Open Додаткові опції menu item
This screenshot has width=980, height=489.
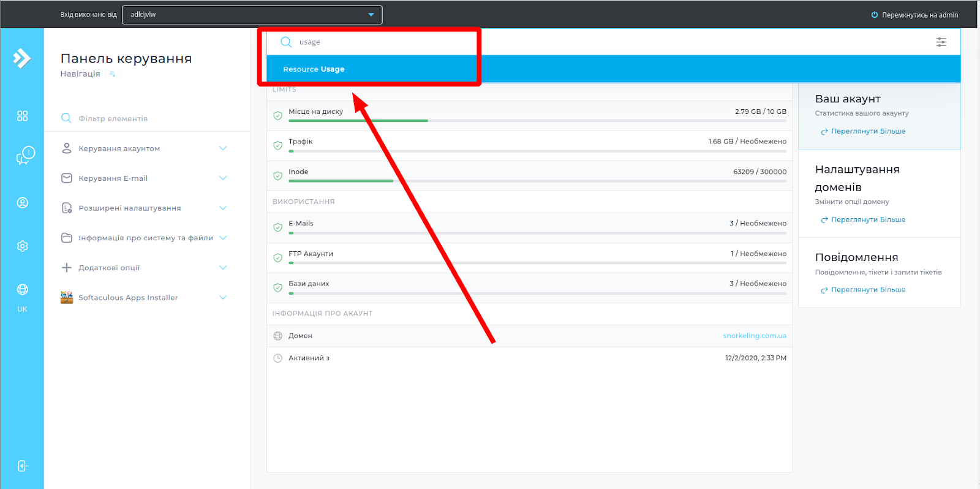[109, 268]
